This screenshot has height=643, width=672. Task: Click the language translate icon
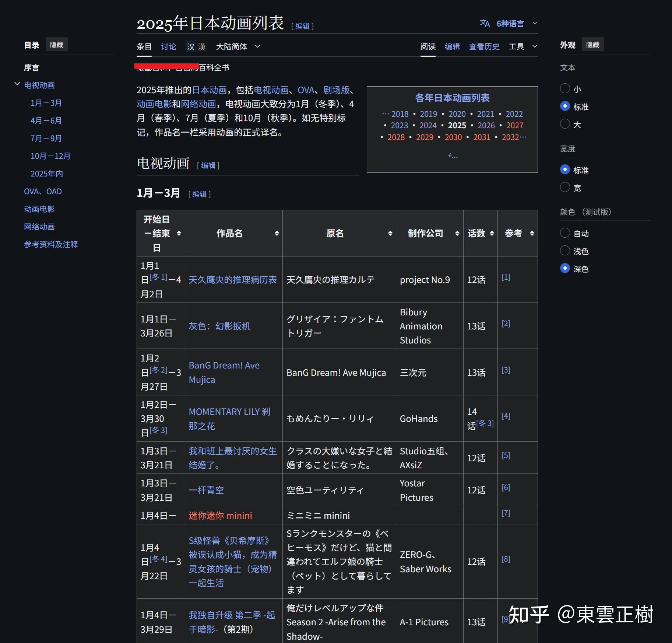pyautogui.click(x=485, y=24)
